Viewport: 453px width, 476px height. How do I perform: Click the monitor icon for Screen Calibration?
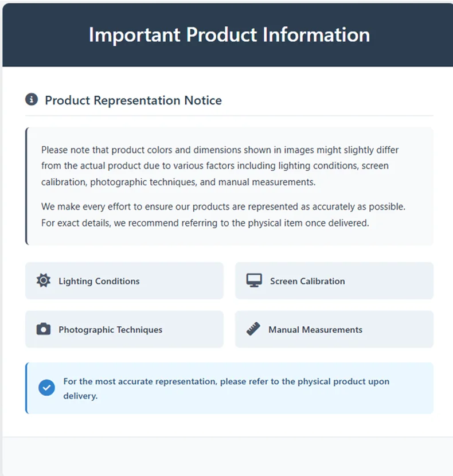254,280
